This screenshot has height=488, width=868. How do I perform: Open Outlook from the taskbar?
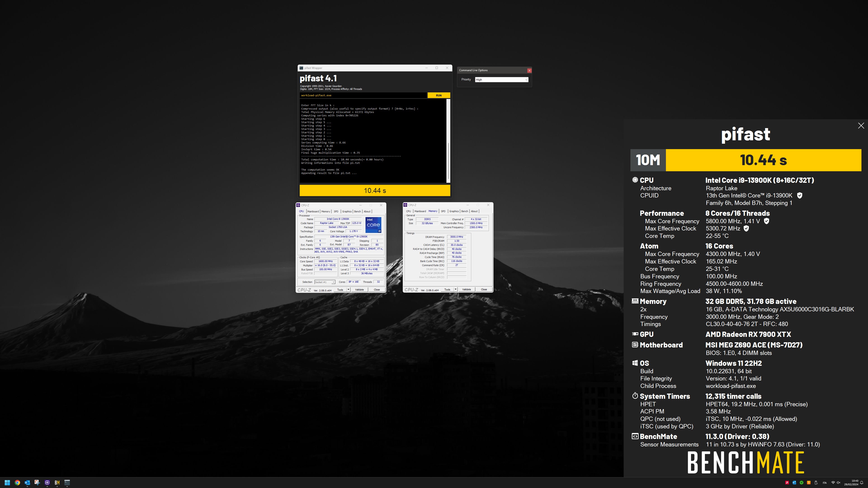pyautogui.click(x=27, y=482)
